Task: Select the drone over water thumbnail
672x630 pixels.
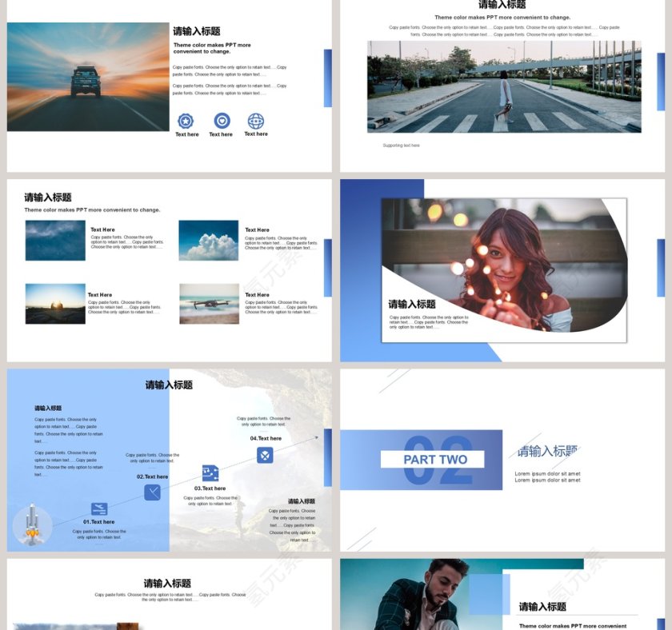Action: coord(209,304)
